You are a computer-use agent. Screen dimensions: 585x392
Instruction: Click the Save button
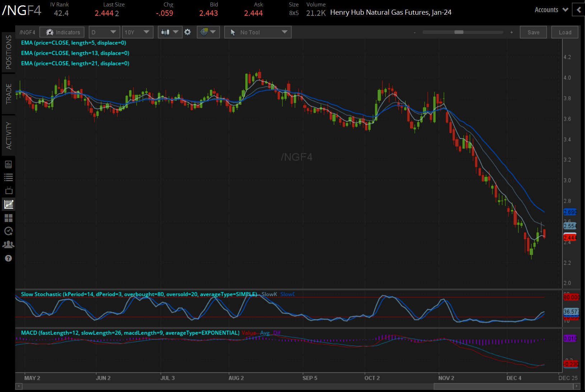533,32
